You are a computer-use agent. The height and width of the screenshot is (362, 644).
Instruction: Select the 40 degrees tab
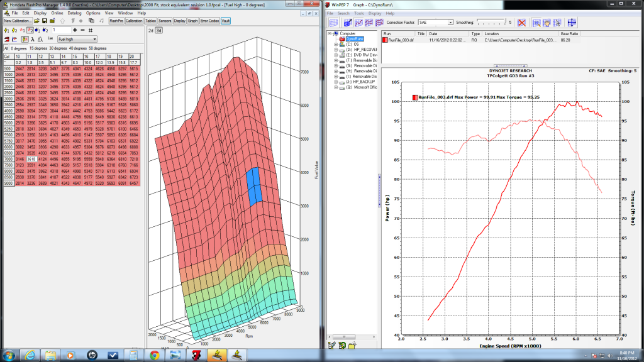click(77, 48)
